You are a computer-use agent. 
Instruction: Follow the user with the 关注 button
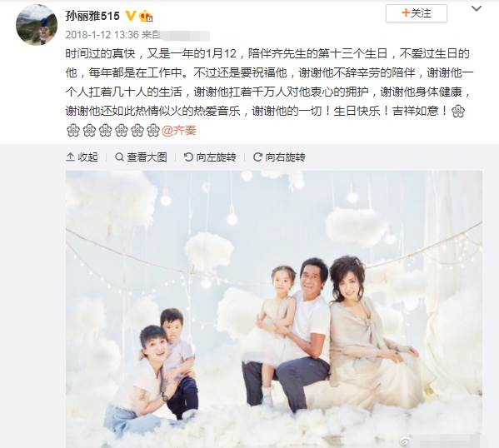[x=417, y=13]
